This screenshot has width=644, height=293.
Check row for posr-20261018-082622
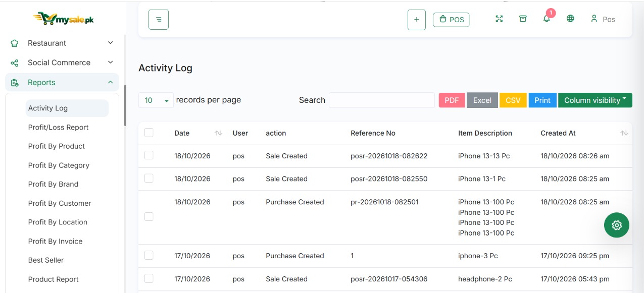point(149,155)
